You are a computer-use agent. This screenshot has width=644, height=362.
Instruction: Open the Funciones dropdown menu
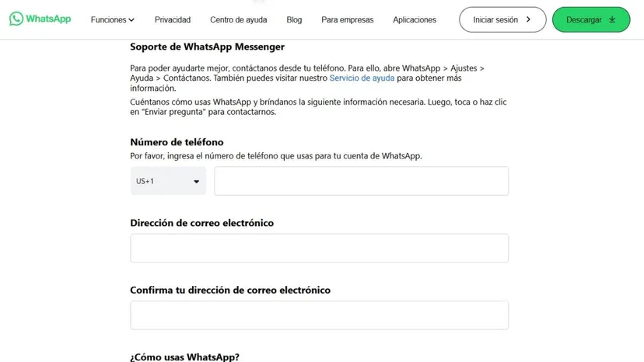tap(112, 19)
